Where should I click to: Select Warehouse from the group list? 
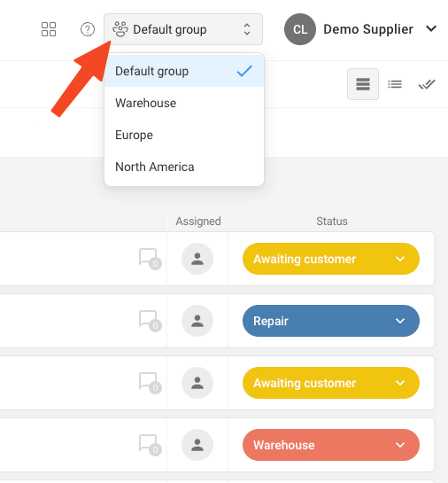pyautogui.click(x=184, y=103)
